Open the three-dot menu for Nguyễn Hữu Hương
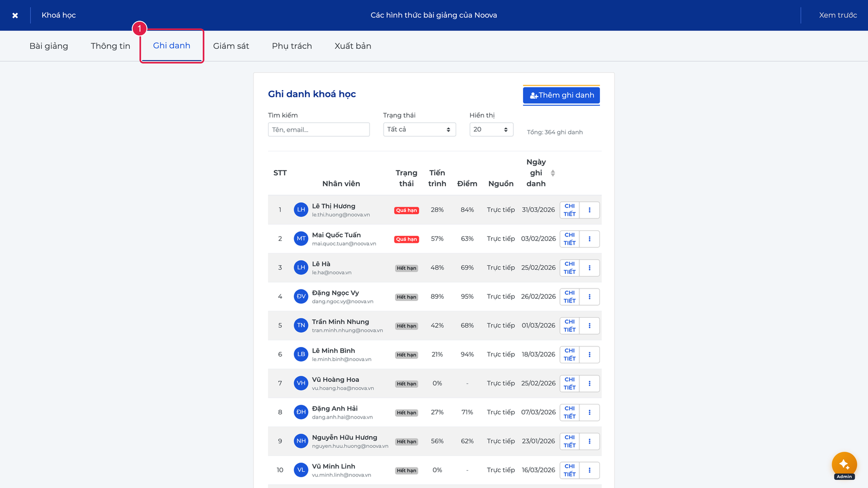 [x=589, y=441]
